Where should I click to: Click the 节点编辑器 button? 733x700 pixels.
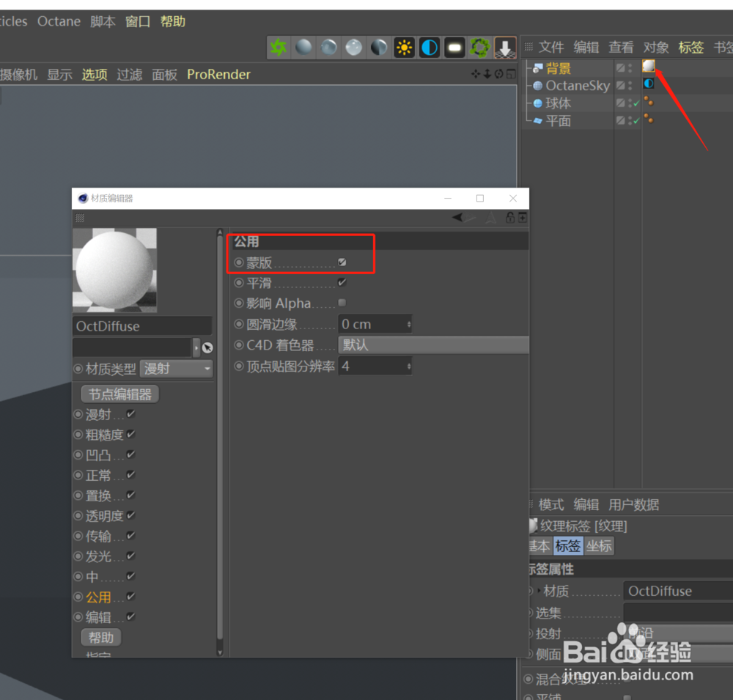[120, 394]
